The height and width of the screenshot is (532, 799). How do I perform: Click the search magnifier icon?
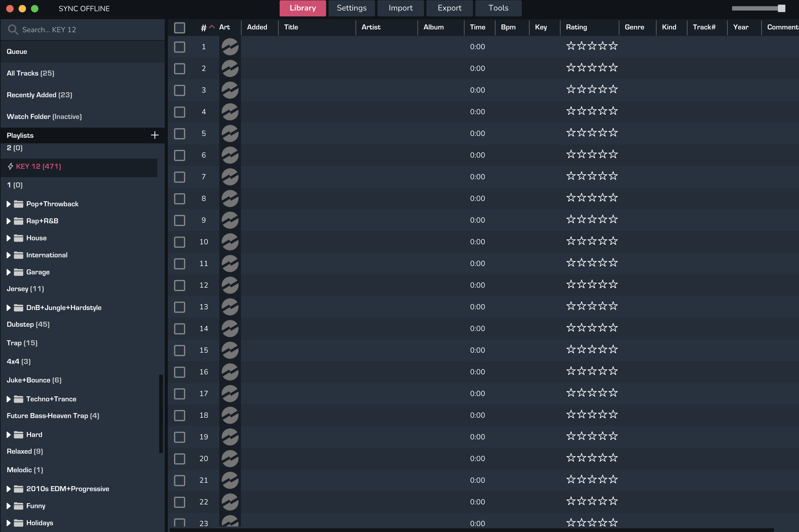click(13, 29)
